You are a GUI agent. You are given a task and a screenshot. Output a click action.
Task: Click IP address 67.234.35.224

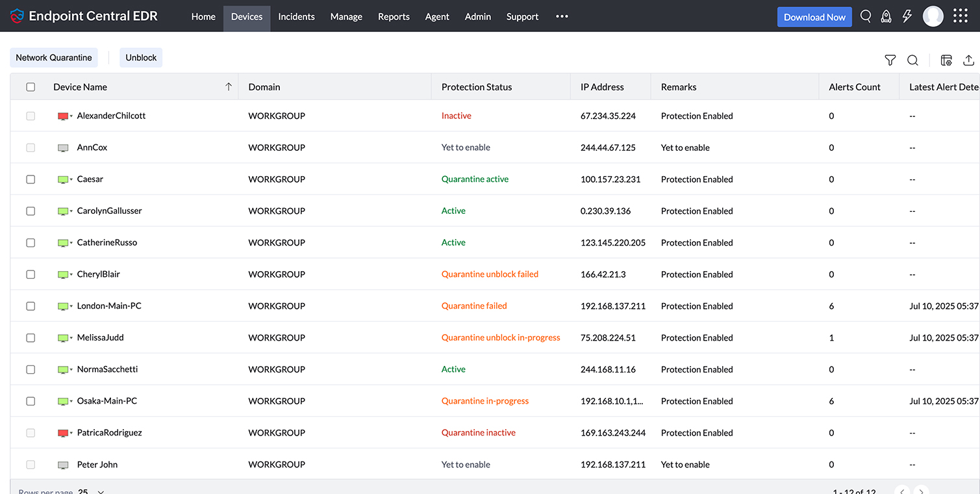(x=608, y=116)
